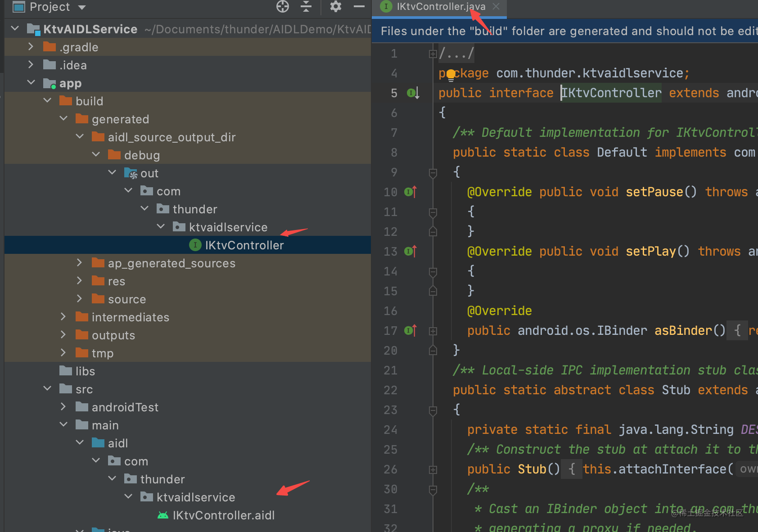This screenshot has height=532, width=758.
Task: Click the Stub class name on line 22
Action: (676, 390)
